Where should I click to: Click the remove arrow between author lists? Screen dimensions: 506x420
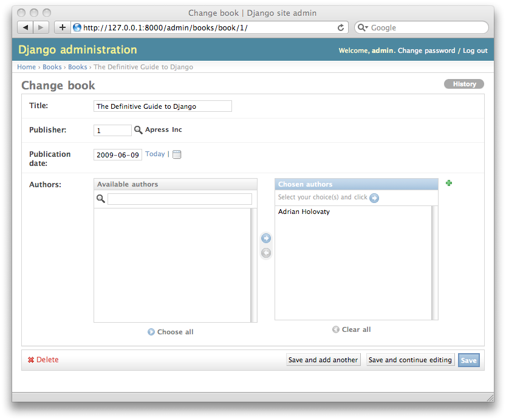pos(265,253)
